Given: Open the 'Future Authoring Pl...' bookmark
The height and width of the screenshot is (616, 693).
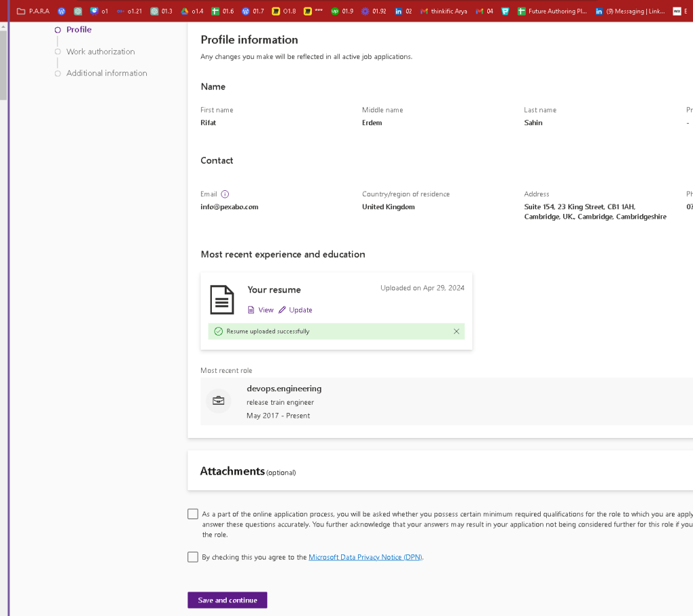Looking at the screenshot, I should pyautogui.click(x=552, y=11).
